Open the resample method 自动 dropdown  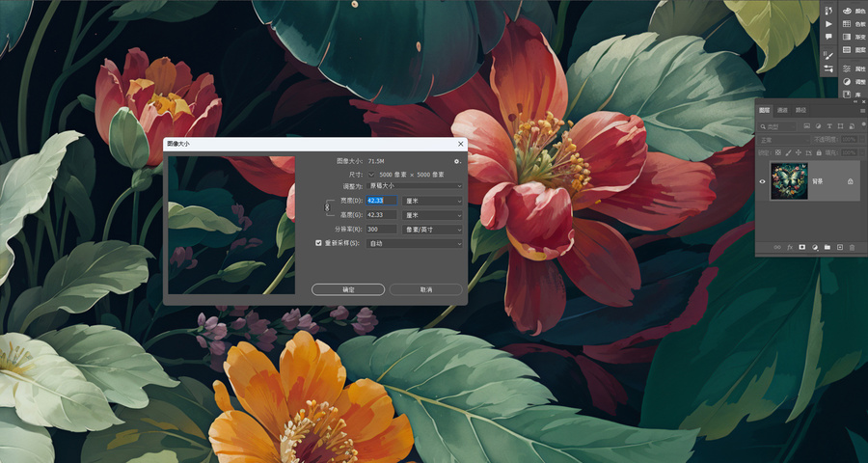(414, 244)
